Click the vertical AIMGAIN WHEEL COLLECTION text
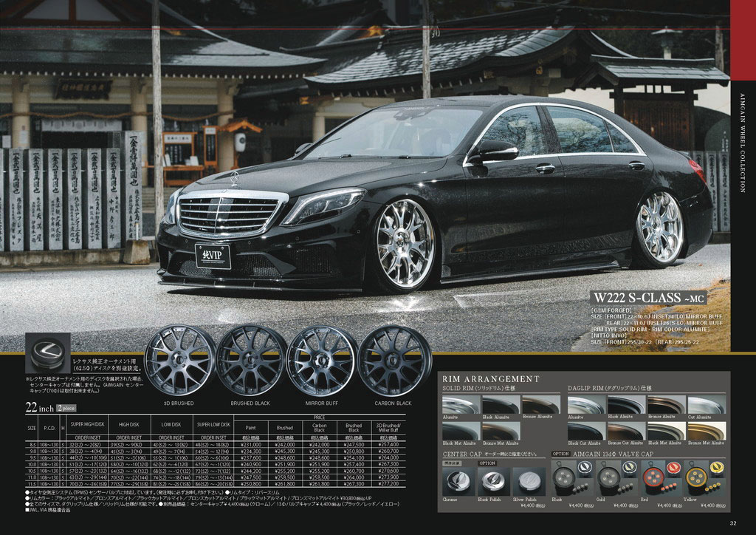This screenshot has height=535, width=756. coord(743,143)
